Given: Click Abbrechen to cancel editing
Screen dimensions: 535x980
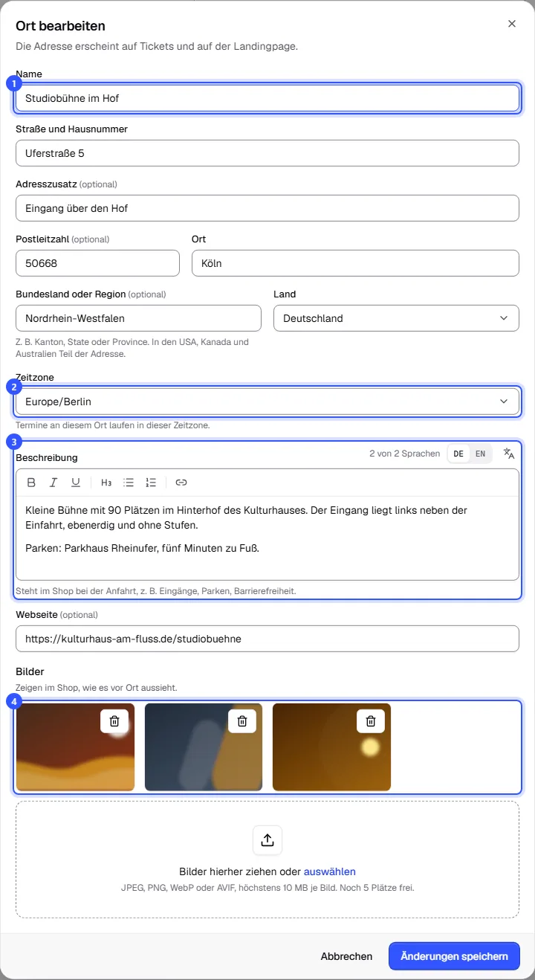Looking at the screenshot, I should point(346,956).
